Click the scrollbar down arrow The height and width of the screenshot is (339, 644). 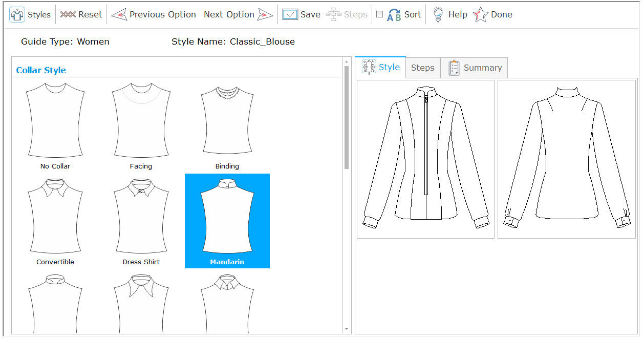tap(347, 329)
